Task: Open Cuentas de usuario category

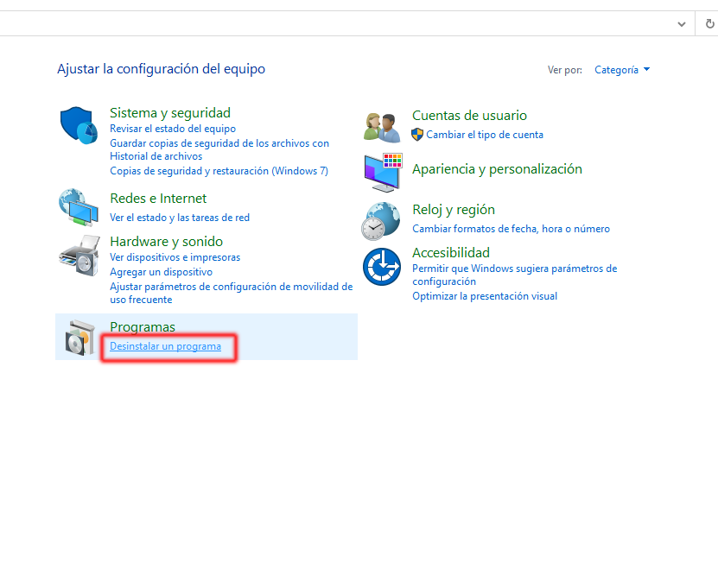Action: pos(469,116)
